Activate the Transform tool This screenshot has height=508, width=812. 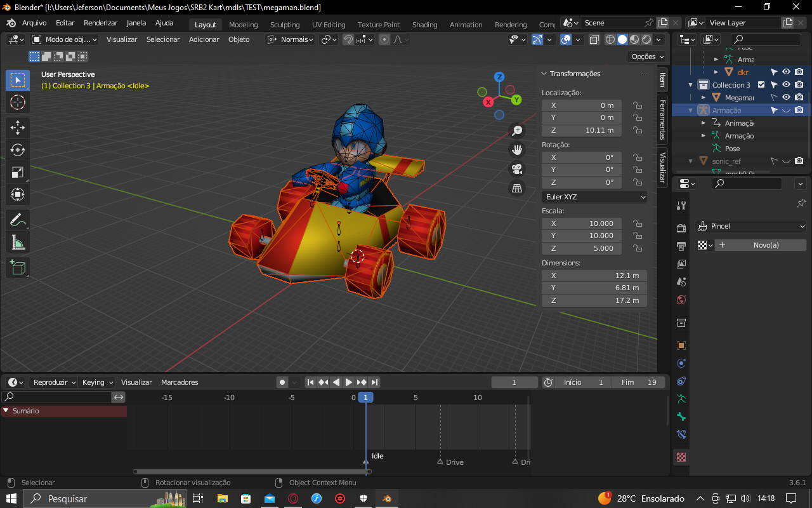(18, 194)
